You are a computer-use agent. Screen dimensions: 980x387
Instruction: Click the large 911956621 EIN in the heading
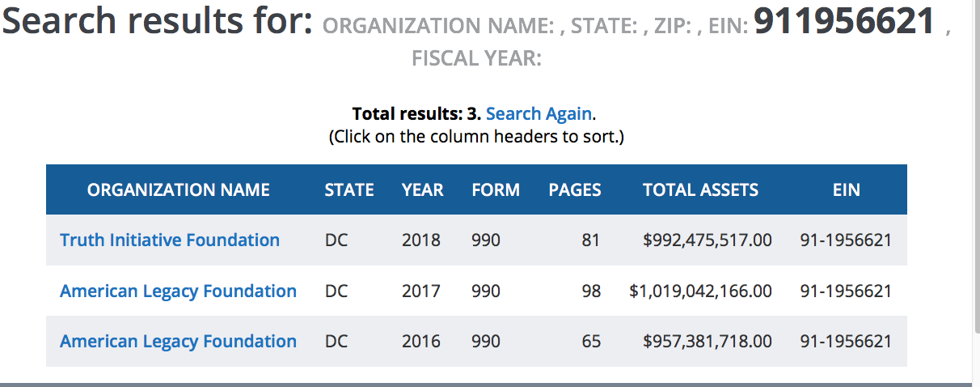tap(844, 21)
